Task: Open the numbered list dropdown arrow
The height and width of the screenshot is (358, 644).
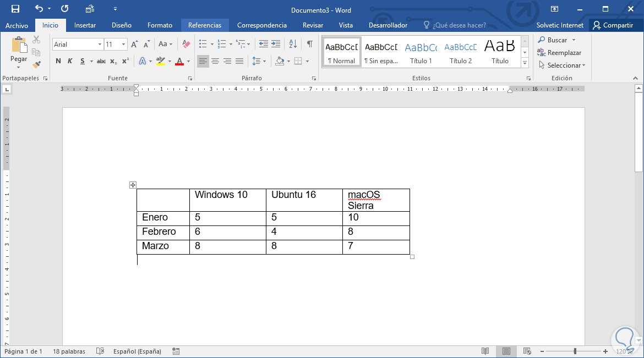Action: pos(231,45)
